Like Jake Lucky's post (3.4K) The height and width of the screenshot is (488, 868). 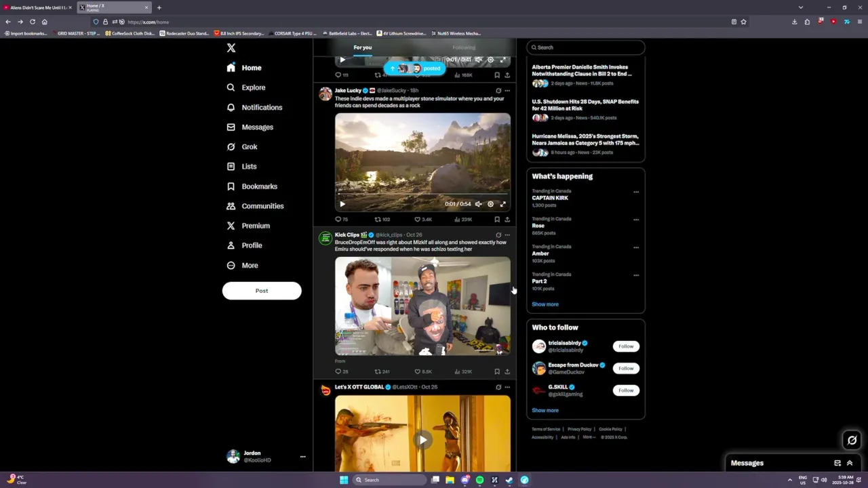tap(422, 220)
